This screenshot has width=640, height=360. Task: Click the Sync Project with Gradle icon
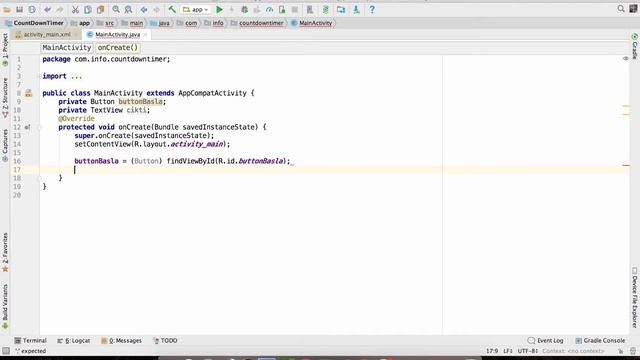coord(325,9)
